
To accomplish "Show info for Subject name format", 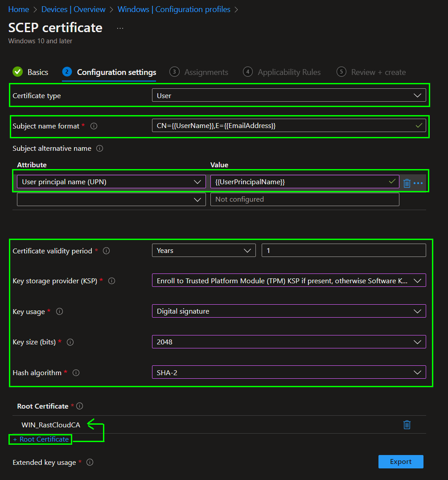I will (94, 126).
